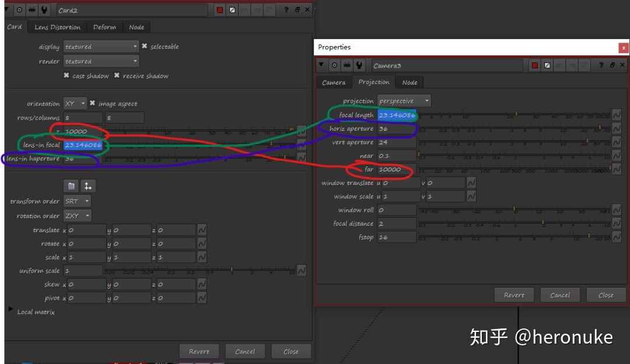Float the Card2 panel with the float icon
Viewport: 630px width, 364px height.
(297, 10)
